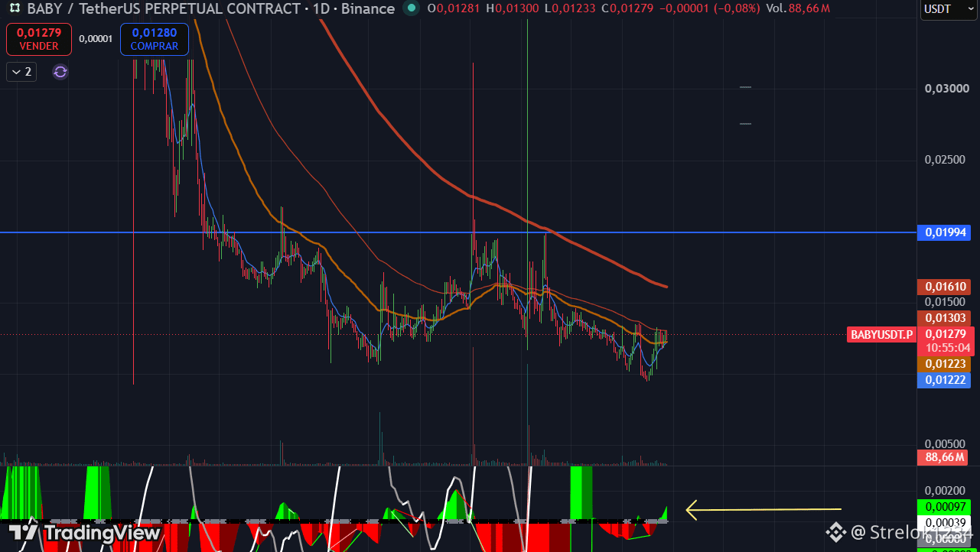Click the 0,03000 price scale tick
The width and height of the screenshot is (980, 552).
point(947,89)
